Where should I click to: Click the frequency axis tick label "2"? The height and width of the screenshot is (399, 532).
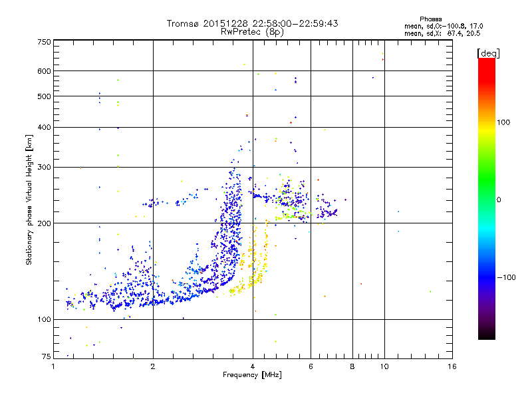tap(153, 366)
